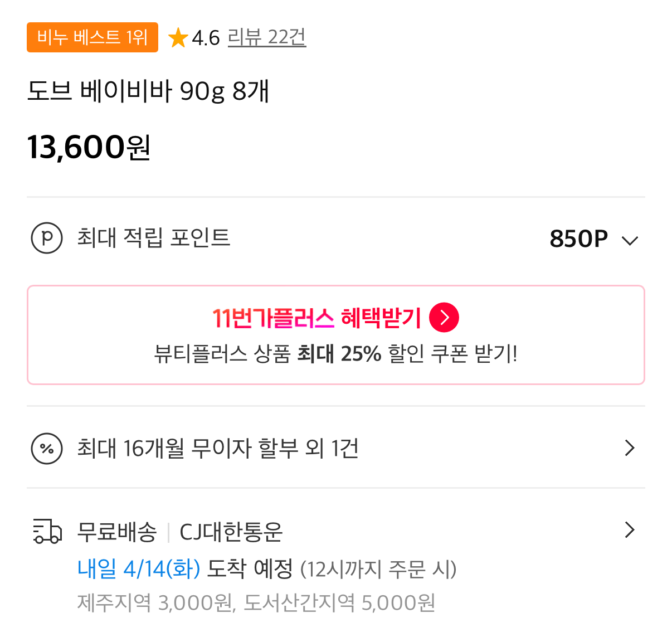The width and height of the screenshot is (672, 642).
Task: Open the 무이자 할부 details chevron
Action: tap(629, 448)
